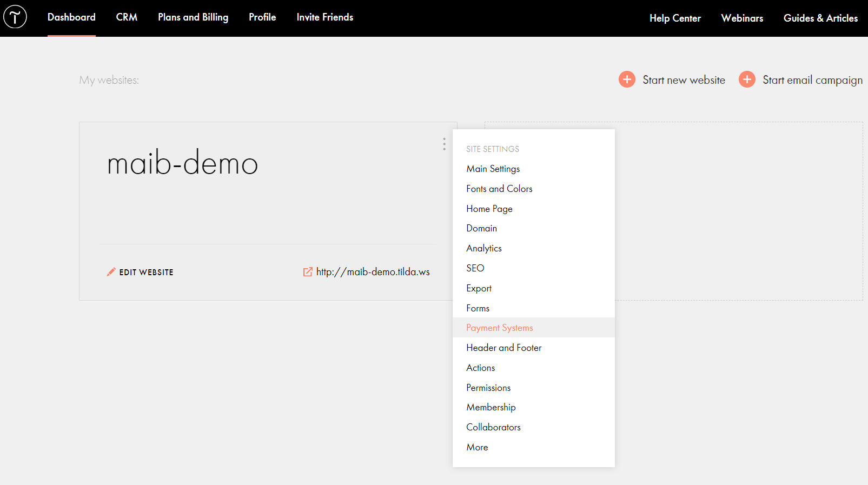Open the http://maib-demo.tilda.ws link
868x485 pixels.
pos(373,272)
